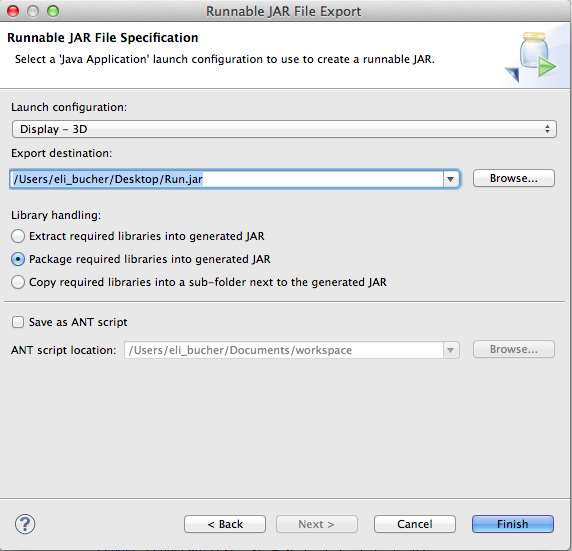Click the Cancel button

(x=415, y=524)
